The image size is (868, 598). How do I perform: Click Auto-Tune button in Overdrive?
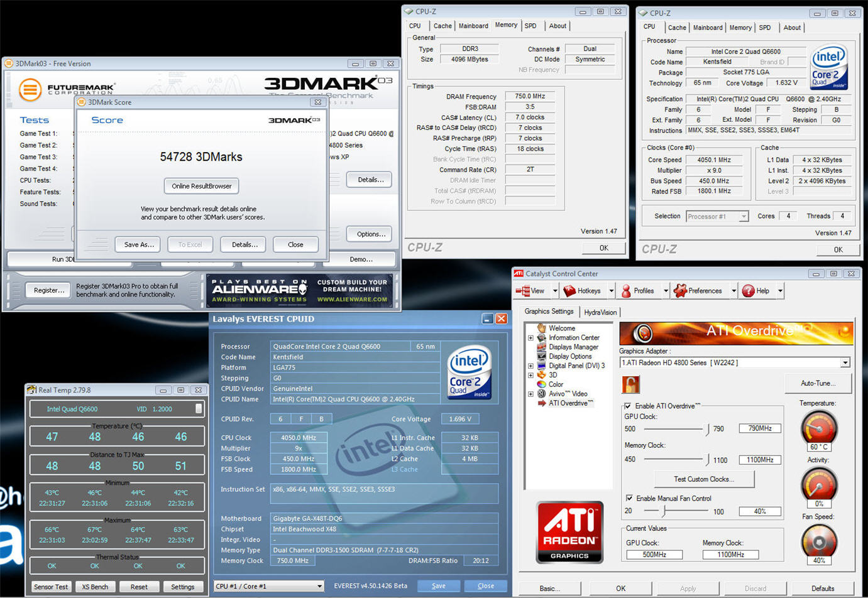pyautogui.click(x=818, y=383)
